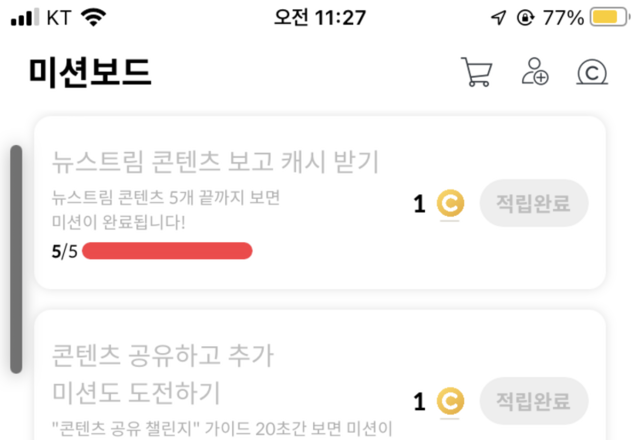Screen dimensions: 640x440
Task: Open the cash balance coin icon
Action: coord(592,73)
